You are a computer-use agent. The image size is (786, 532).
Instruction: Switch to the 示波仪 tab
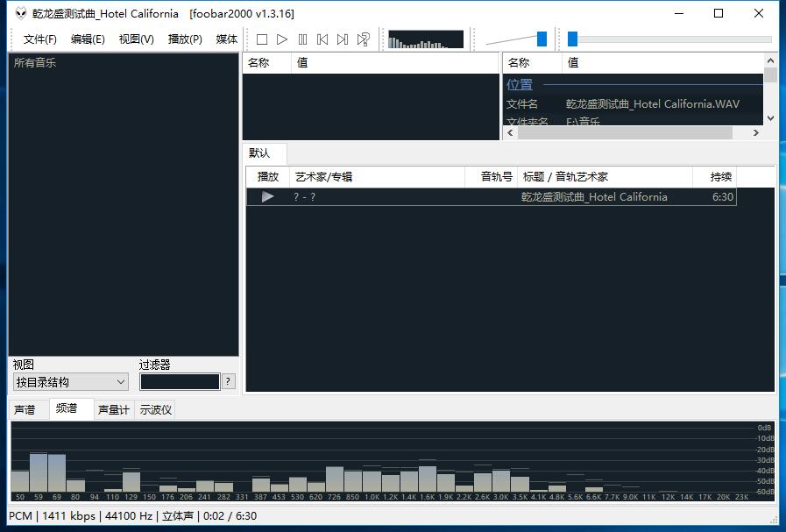[155, 409]
